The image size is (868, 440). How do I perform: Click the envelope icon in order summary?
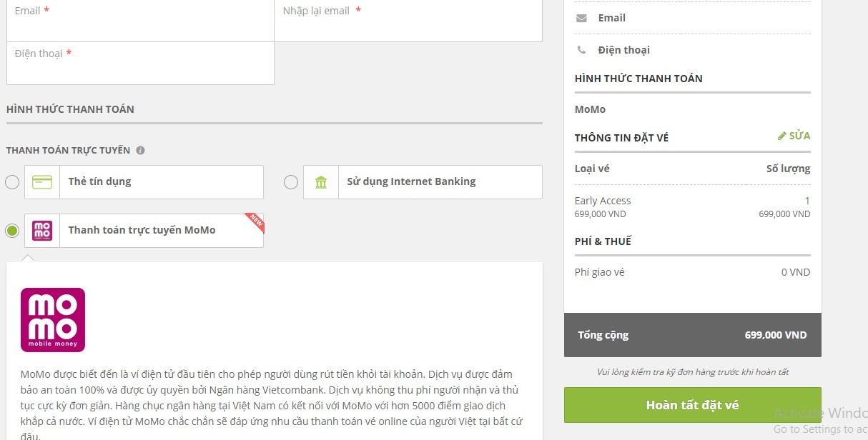pyautogui.click(x=581, y=18)
